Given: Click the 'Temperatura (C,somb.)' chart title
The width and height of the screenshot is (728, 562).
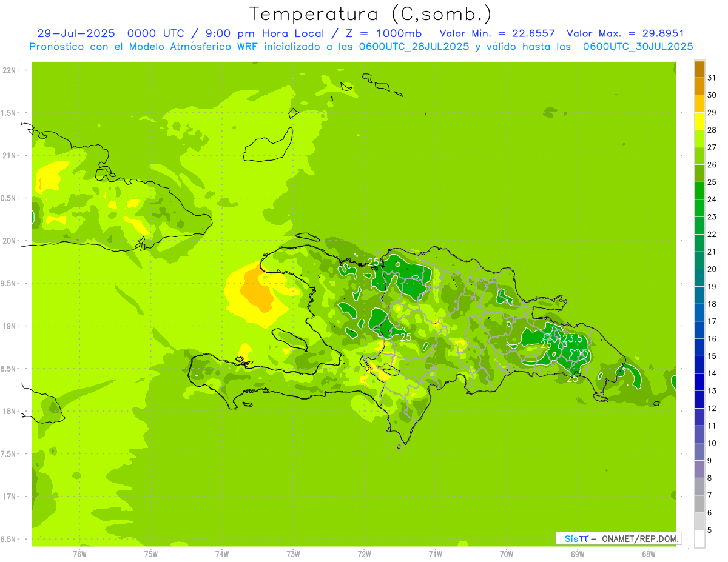Looking at the screenshot, I should 369,14.
